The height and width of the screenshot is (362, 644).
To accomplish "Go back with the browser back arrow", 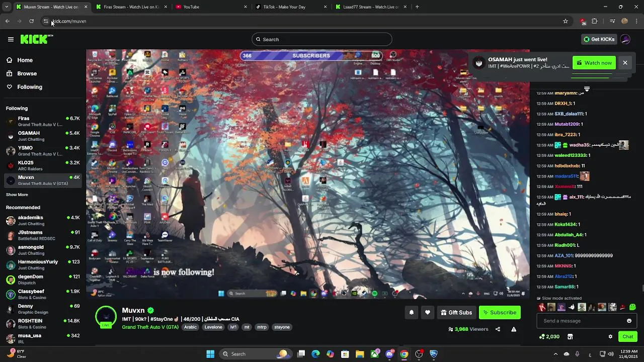I will [x=7, y=21].
